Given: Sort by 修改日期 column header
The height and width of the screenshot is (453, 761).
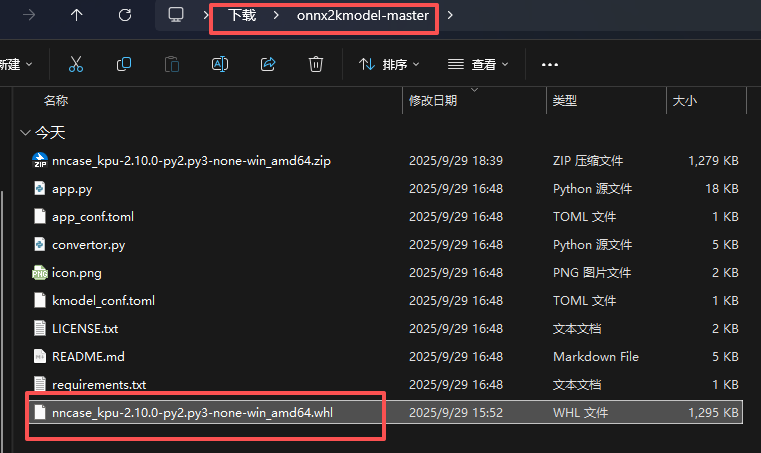Looking at the screenshot, I should point(433,100).
